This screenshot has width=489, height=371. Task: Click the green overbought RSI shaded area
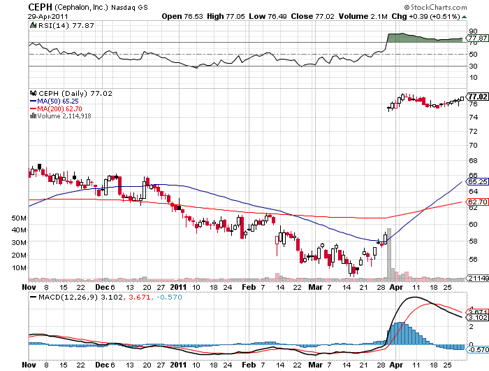tap(425, 38)
